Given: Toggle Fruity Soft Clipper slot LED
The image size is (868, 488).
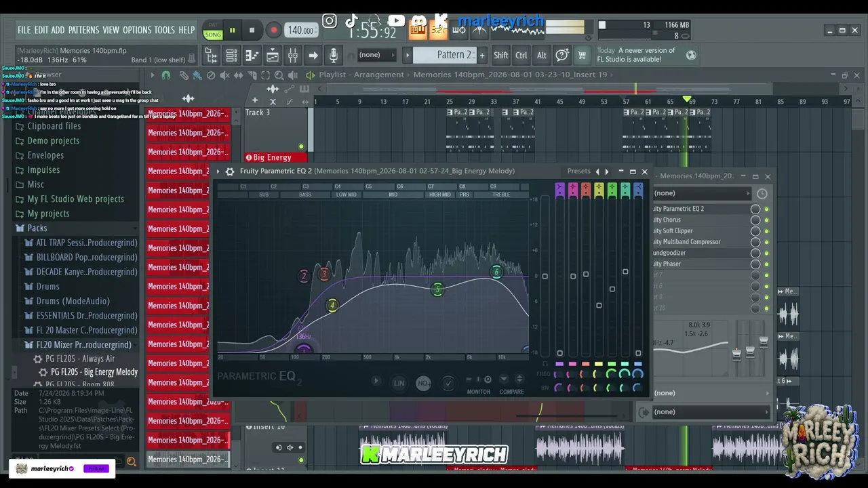Looking at the screenshot, I should (x=766, y=231).
